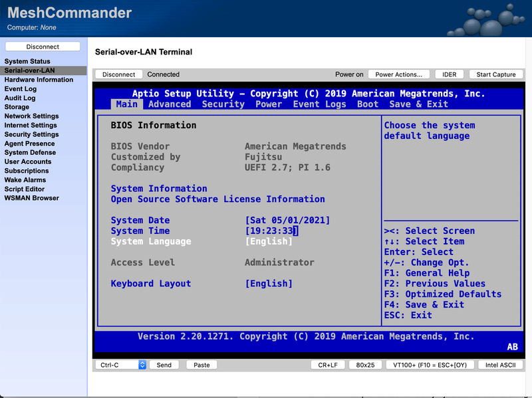The height and width of the screenshot is (398, 532).
Task: Click the UEFI 2.7; PI 1.6 value
Action: click(x=287, y=167)
